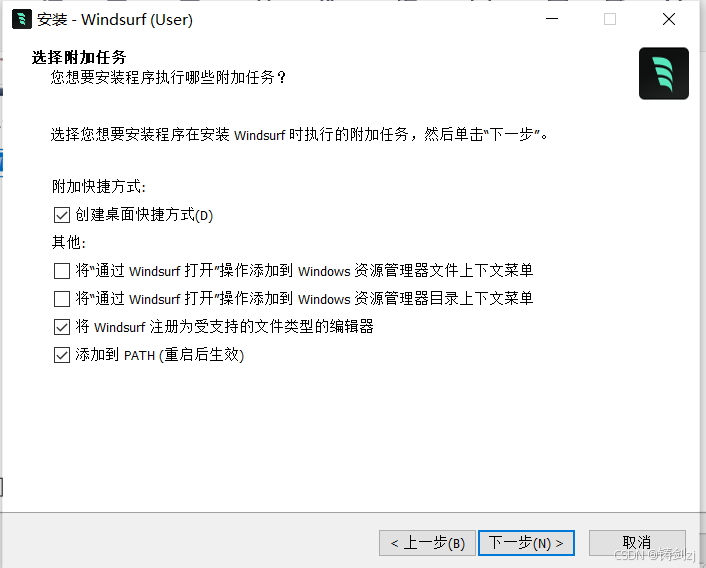706x568 pixels.
Task: Enable the 文件上下文菜单 Windsurf checkbox
Action: [x=62, y=271]
